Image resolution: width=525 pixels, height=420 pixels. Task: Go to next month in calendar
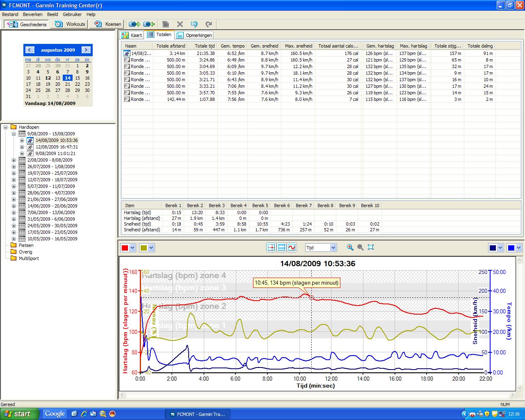pos(86,50)
